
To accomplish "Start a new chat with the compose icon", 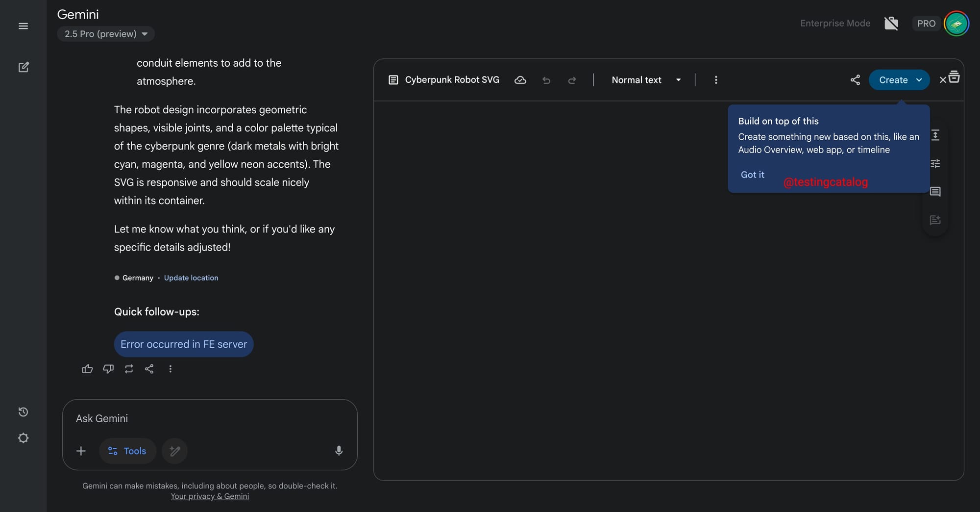I will click(24, 67).
